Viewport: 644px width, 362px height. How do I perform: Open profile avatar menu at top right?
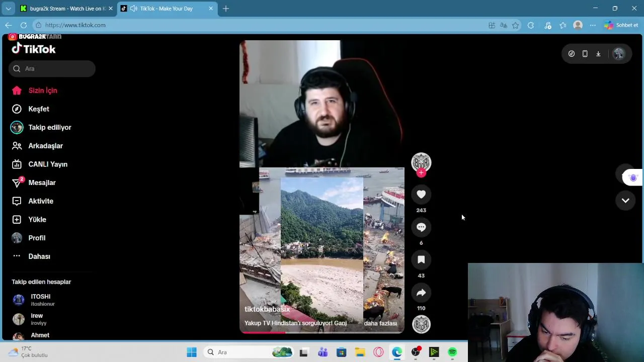click(x=618, y=54)
